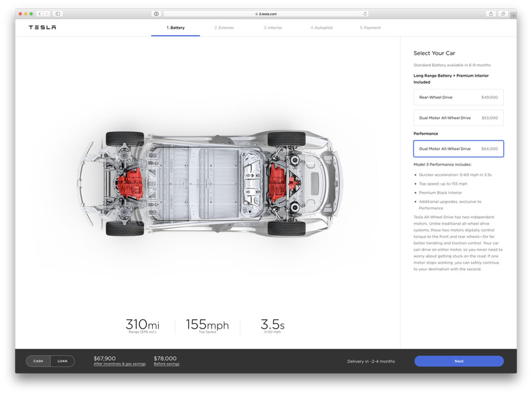Go to the 5. Payment step
The height and width of the screenshot is (395, 532).
[370, 28]
